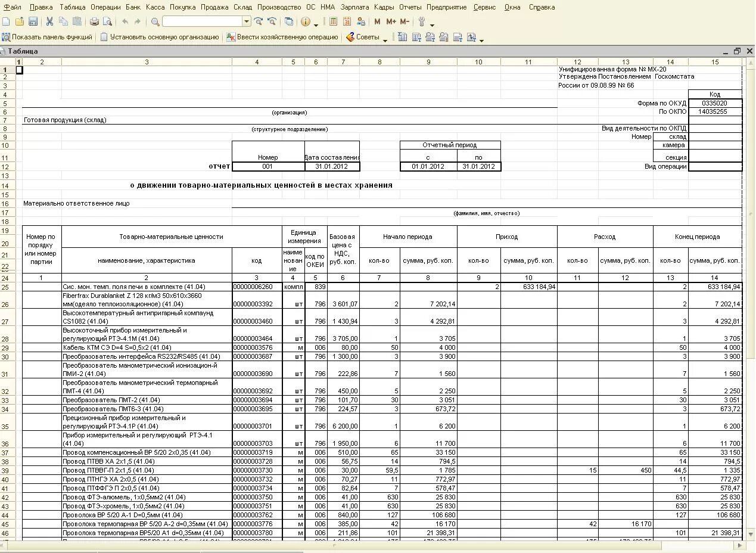This screenshot has width=756, height=553.
Task: Open the Справка menu
Action: 542,7
